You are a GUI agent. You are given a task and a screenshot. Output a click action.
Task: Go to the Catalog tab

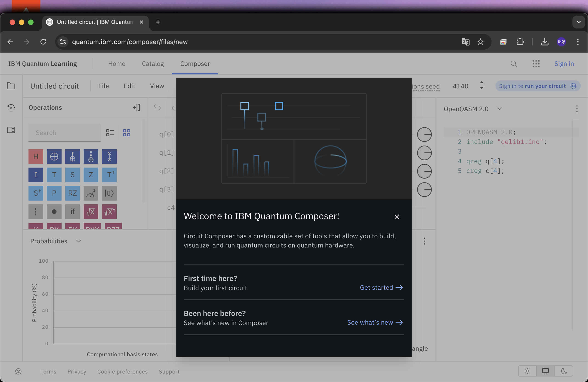pyautogui.click(x=153, y=64)
